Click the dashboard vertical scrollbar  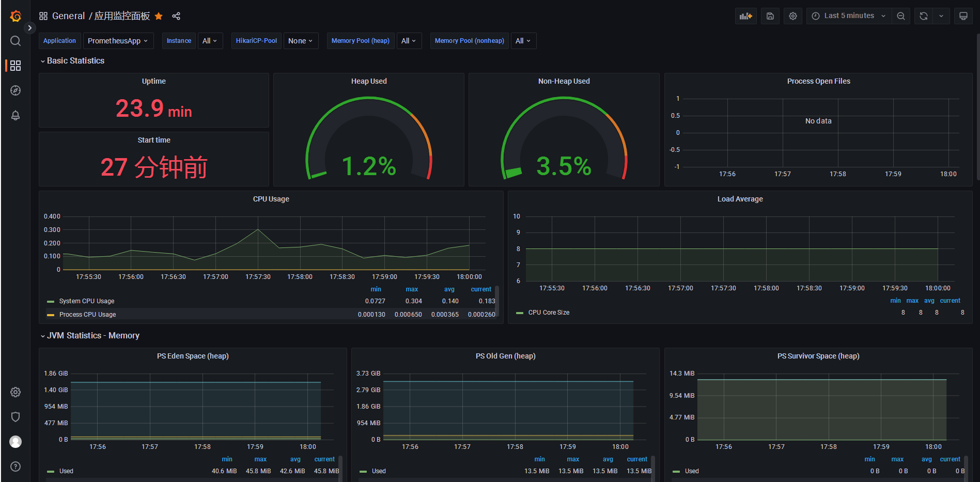[x=978, y=107]
